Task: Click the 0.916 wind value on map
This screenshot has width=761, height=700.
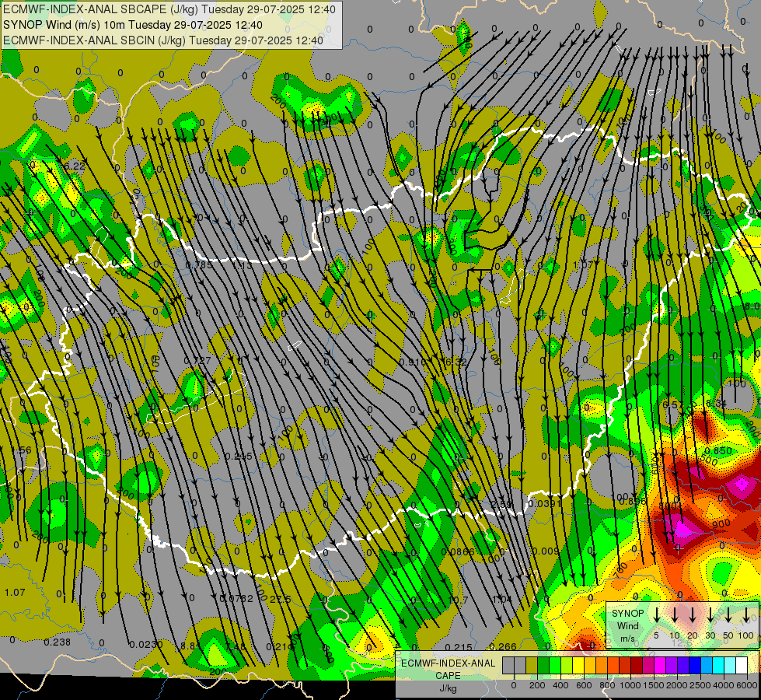Action: 413,362
